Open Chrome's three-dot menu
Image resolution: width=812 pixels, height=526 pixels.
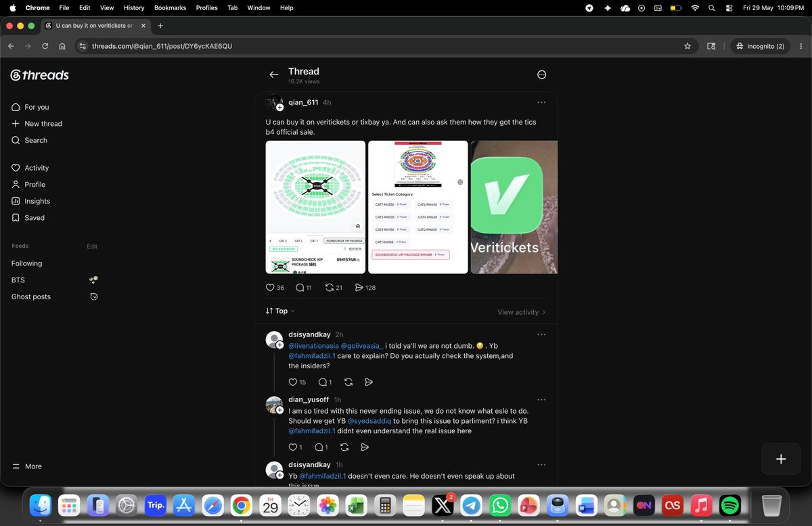[x=800, y=46]
